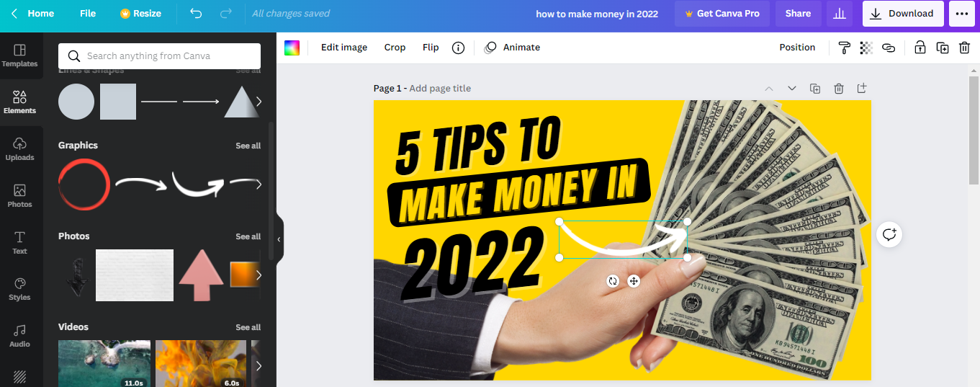Open the three-dots more options menu

(x=962, y=14)
